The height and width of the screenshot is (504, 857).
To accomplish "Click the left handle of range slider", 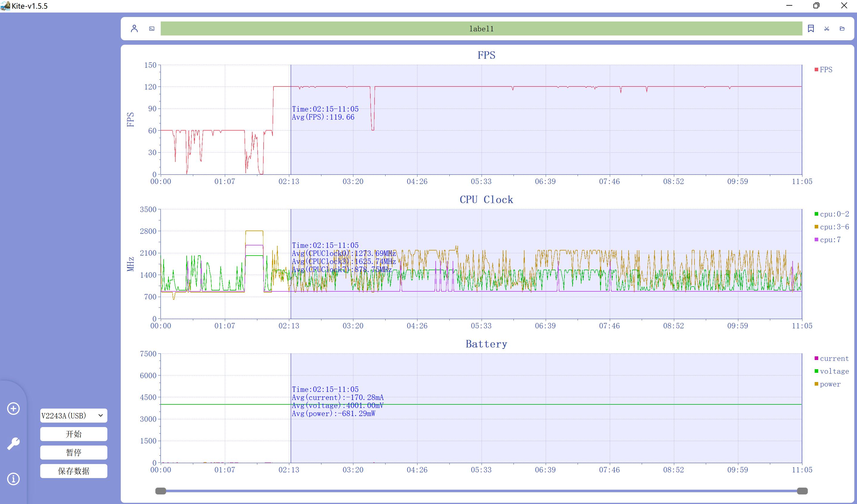I will click(x=160, y=491).
